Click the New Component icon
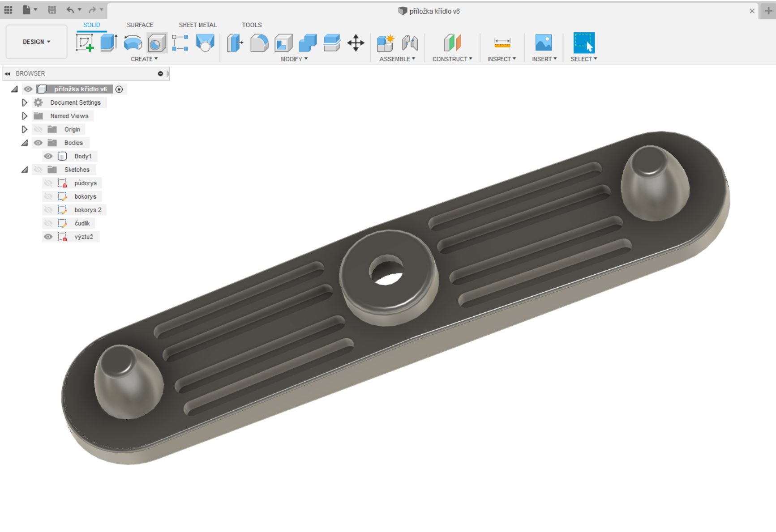Image resolution: width=776 pixels, height=532 pixels. click(x=386, y=43)
